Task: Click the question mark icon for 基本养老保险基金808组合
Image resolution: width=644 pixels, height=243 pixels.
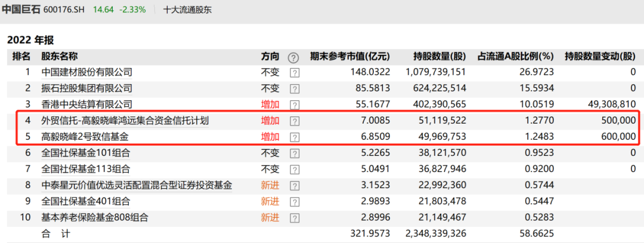Action: pos(294,218)
